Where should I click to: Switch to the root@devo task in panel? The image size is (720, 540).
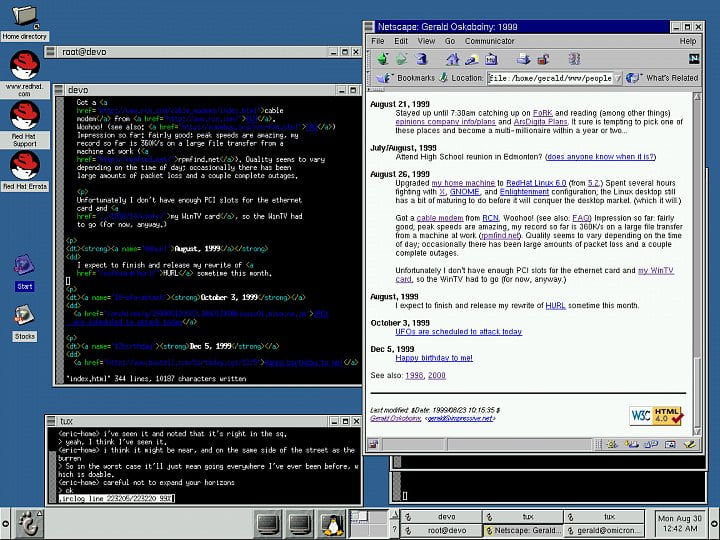coord(441,530)
